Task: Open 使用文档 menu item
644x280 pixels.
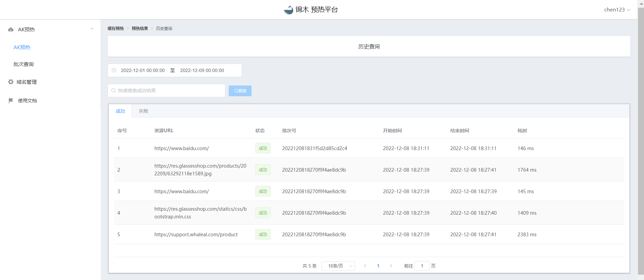Action: (x=27, y=101)
